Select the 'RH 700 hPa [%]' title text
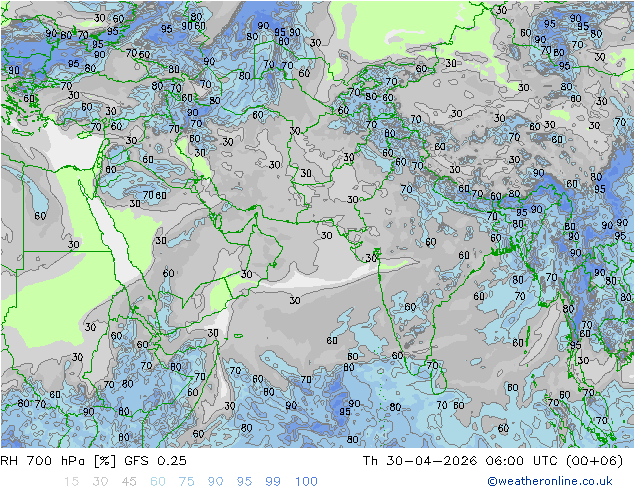Screen dimensions: 634x490 (58, 461)
